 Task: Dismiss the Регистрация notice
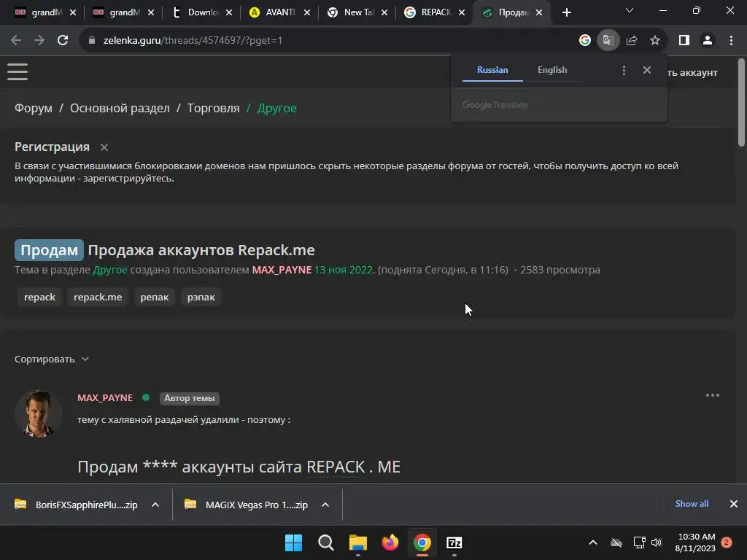point(104,147)
